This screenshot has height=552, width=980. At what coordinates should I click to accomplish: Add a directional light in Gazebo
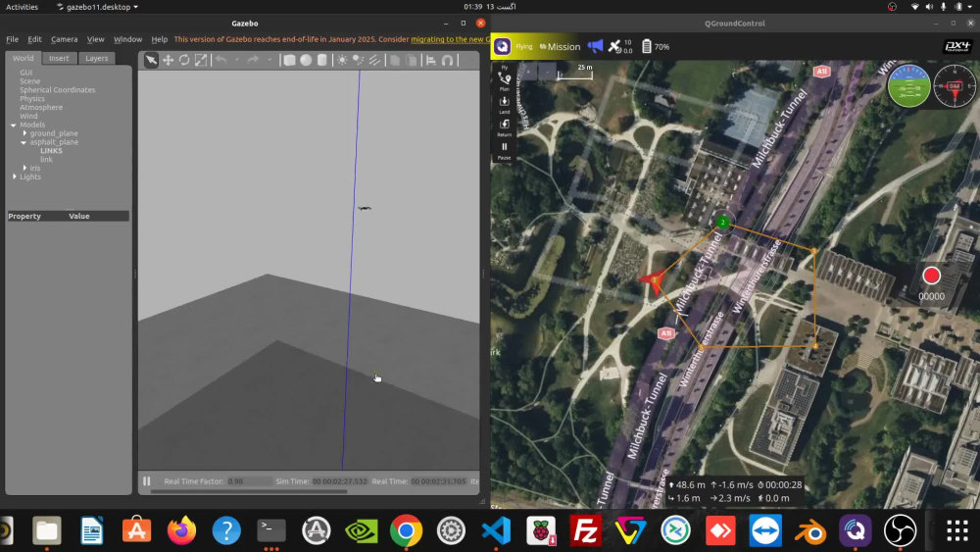[374, 60]
